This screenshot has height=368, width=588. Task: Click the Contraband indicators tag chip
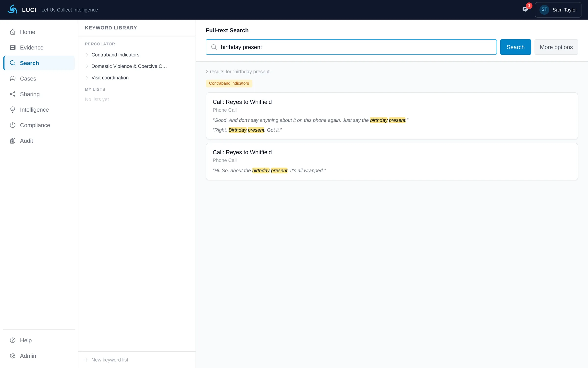click(x=229, y=83)
